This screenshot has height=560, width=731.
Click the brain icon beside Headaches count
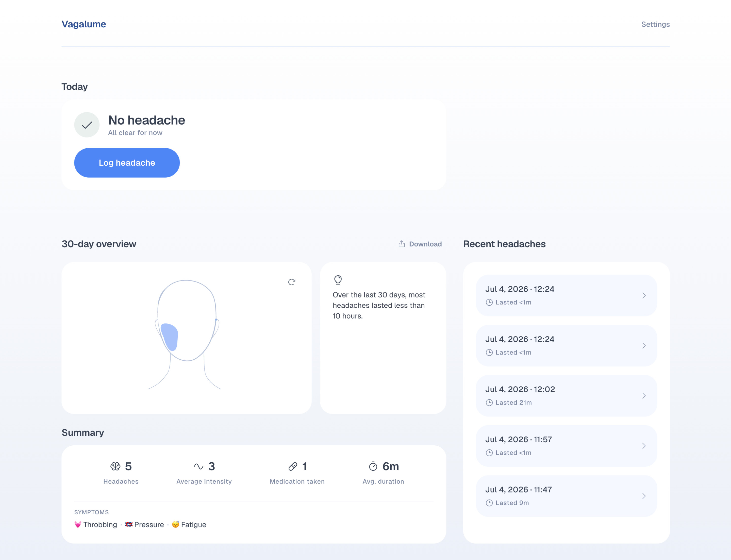tap(115, 466)
